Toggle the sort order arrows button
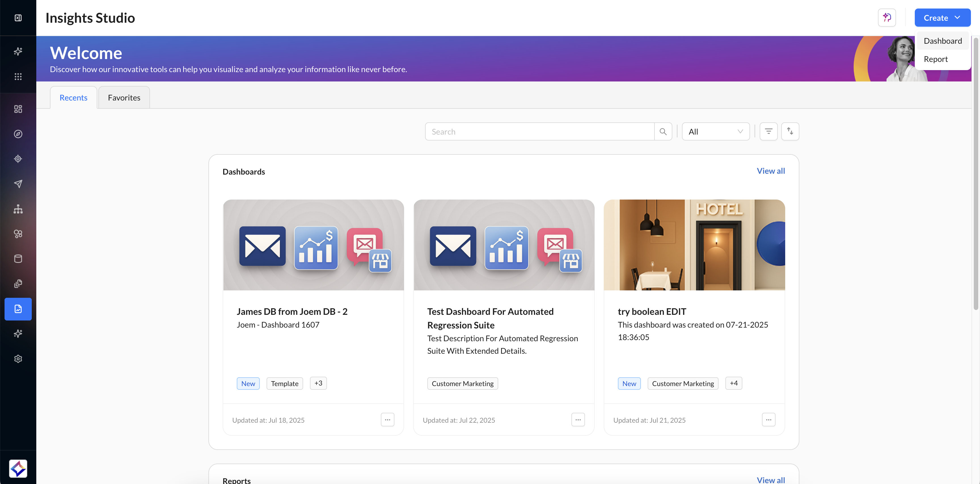The image size is (980, 484). pyautogui.click(x=790, y=132)
